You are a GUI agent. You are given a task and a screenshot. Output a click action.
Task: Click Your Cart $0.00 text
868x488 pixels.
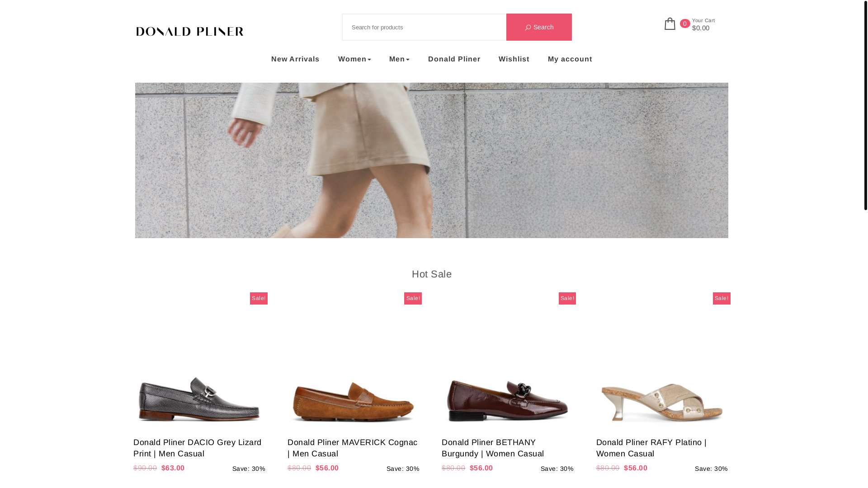(x=703, y=24)
